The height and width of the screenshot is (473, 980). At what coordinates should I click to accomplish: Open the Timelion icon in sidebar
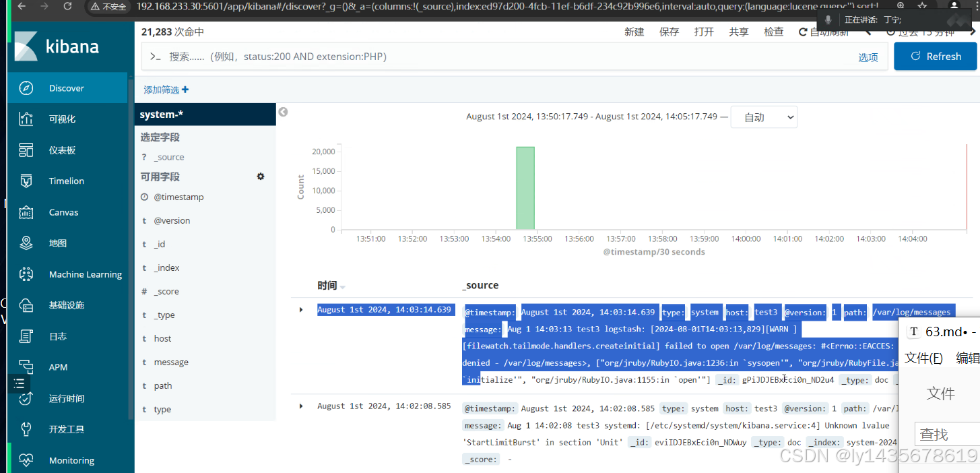coord(26,181)
